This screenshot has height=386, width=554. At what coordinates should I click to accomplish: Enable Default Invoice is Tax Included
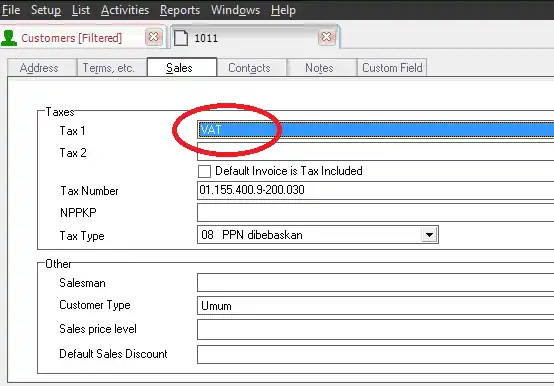click(x=204, y=171)
